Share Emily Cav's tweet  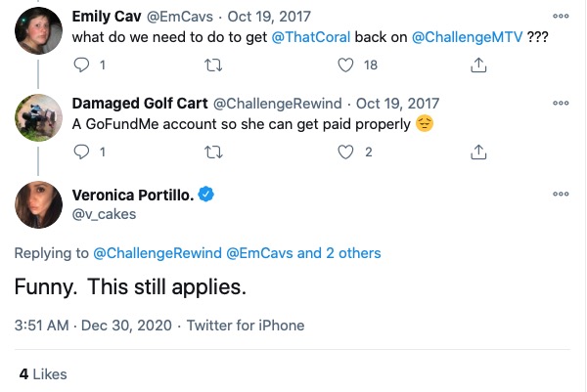click(478, 65)
